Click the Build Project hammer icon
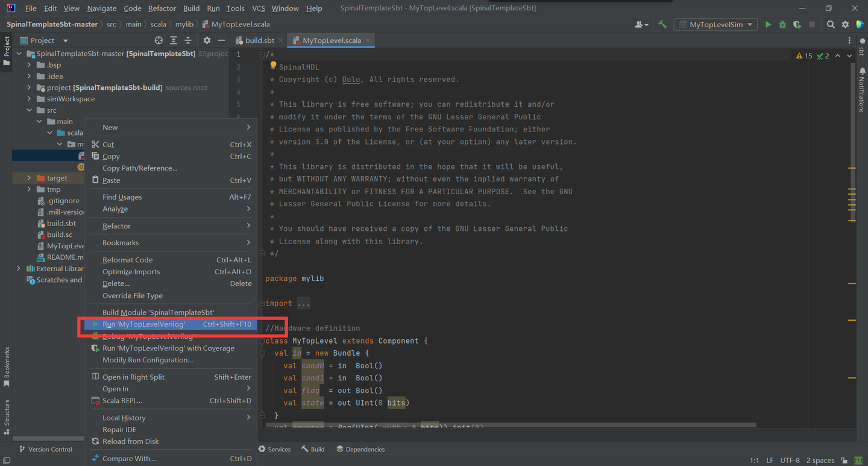The height and width of the screenshot is (466, 868). (662, 25)
